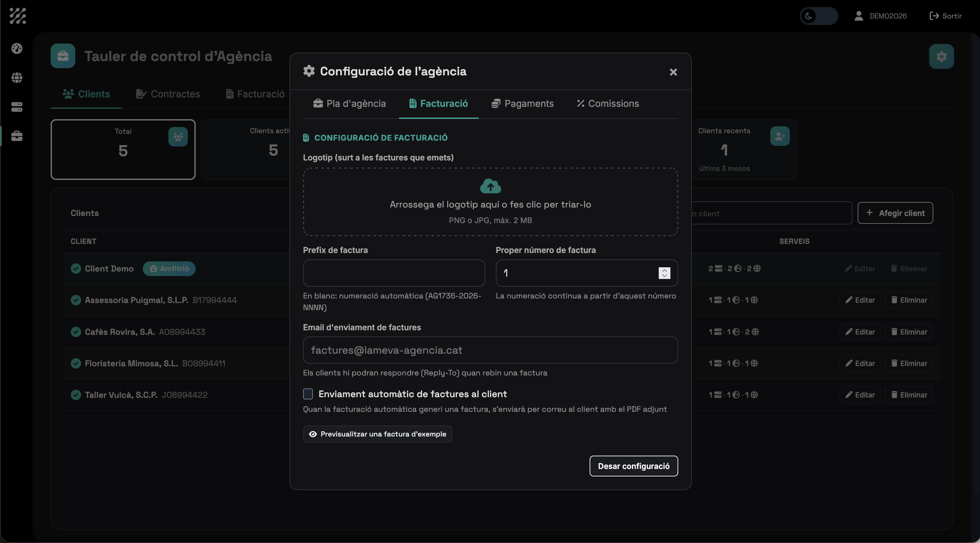The height and width of the screenshot is (543, 980).
Task: Open the dashboard gauge sidebar icon
Action: (17, 48)
